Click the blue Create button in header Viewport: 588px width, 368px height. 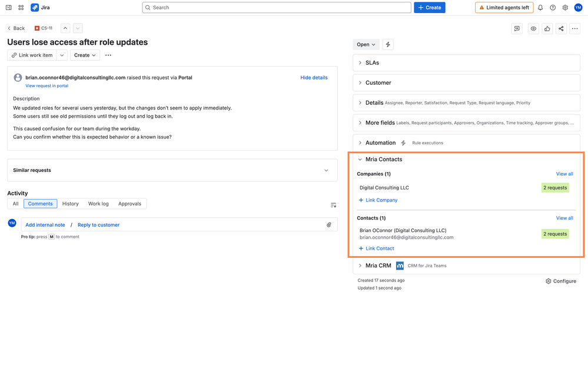[430, 8]
